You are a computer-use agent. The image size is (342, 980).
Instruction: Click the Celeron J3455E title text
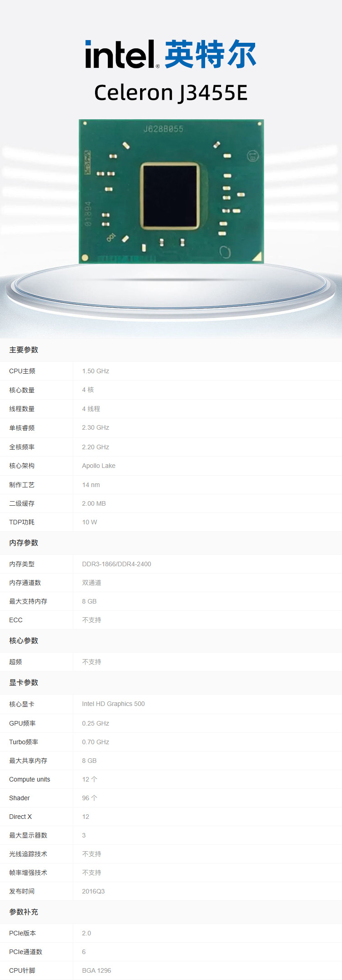(x=171, y=92)
